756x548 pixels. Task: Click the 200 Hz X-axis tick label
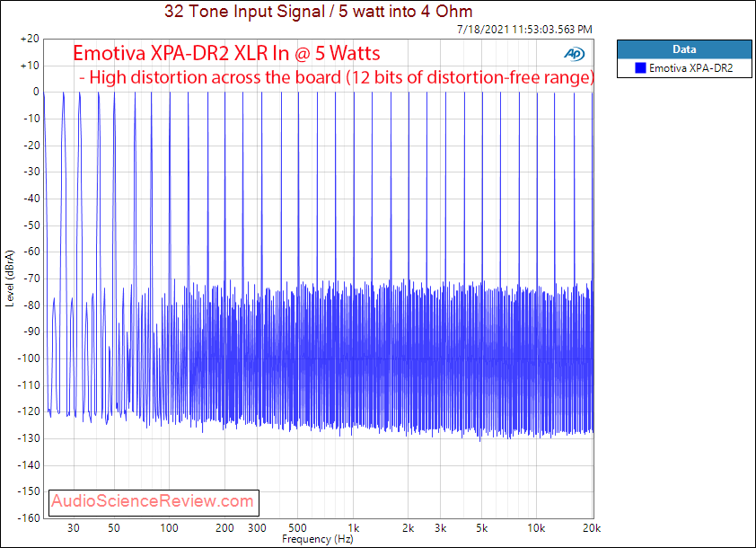(224, 528)
